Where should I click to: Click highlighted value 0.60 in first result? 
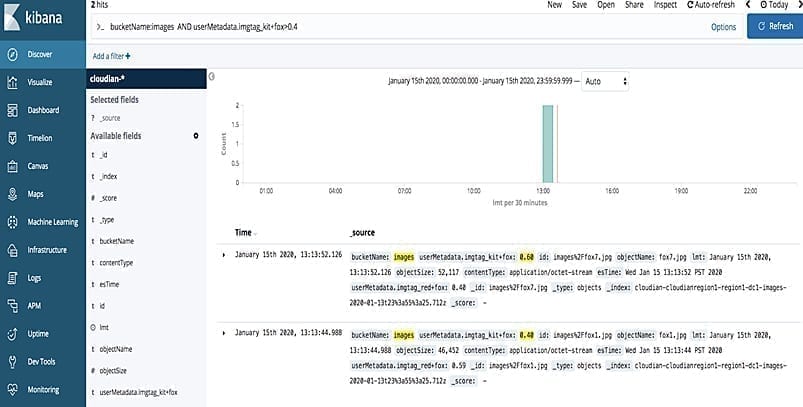tap(526, 257)
